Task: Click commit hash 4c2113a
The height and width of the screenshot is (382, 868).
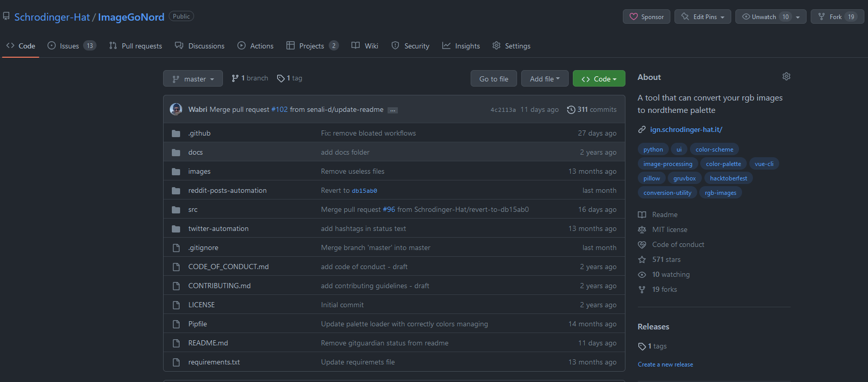Action: point(503,110)
